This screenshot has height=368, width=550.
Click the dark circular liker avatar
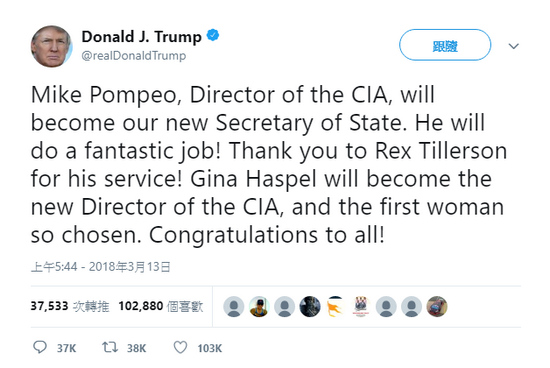click(310, 306)
